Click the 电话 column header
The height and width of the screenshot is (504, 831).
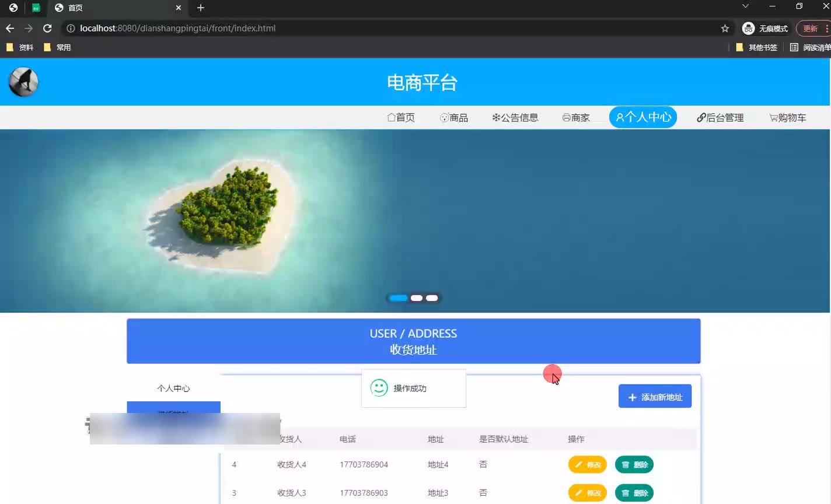(348, 439)
